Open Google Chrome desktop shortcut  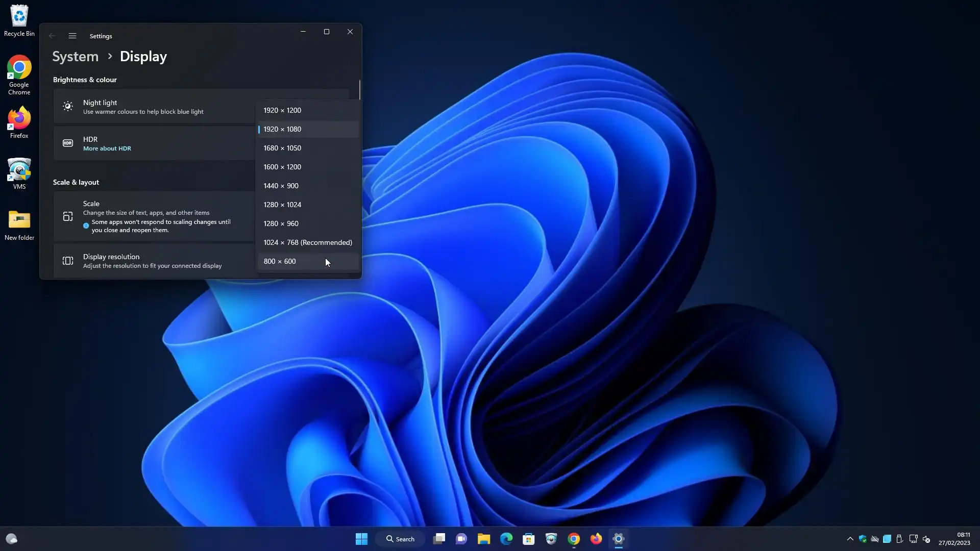(19, 74)
